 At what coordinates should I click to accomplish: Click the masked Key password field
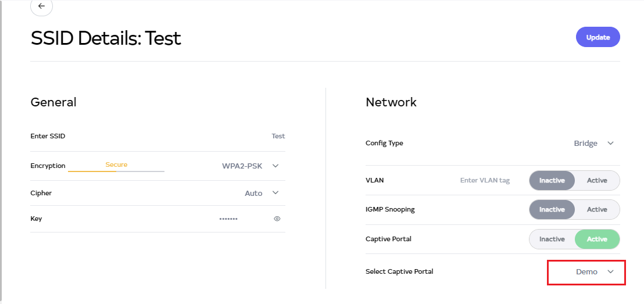coord(228,219)
